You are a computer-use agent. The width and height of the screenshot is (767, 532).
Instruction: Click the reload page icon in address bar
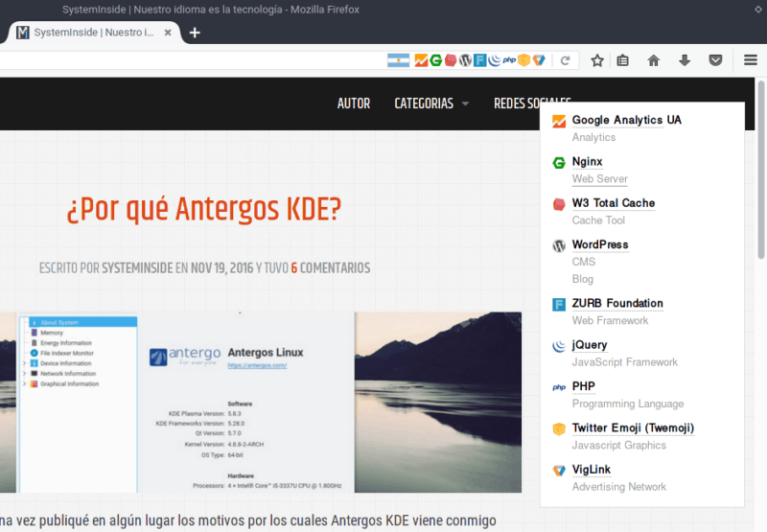pyautogui.click(x=566, y=60)
